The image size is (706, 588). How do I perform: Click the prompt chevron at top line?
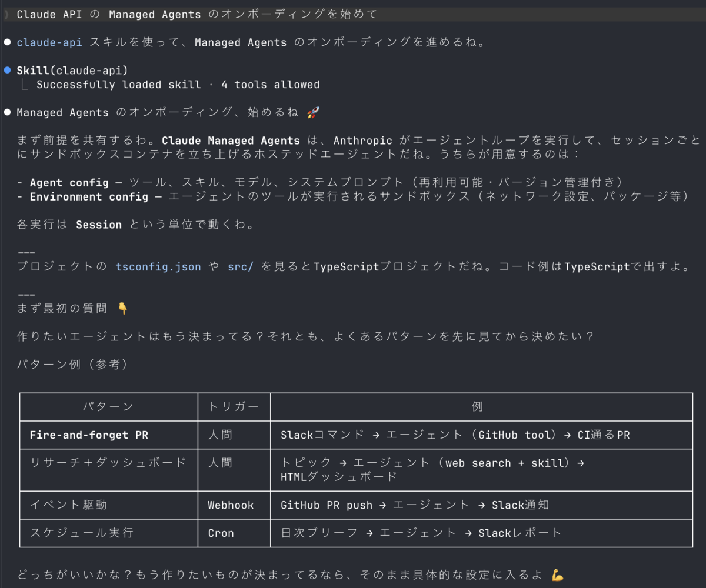(x=6, y=14)
